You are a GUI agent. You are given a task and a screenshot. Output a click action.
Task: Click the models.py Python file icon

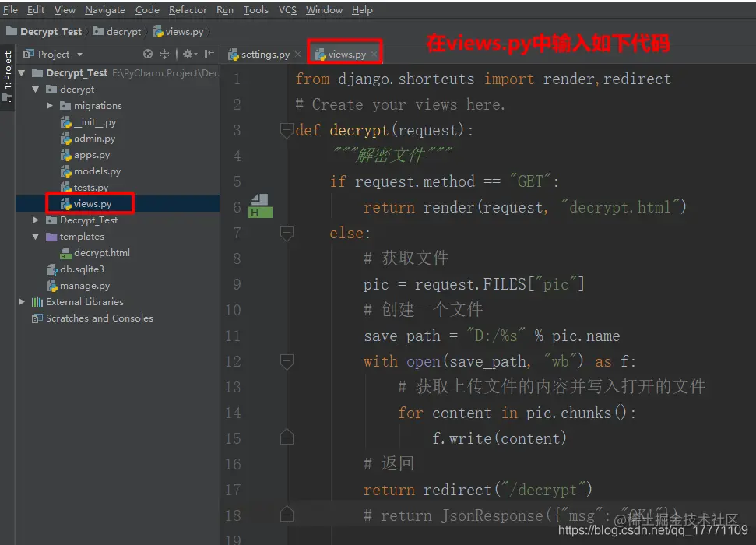click(66, 171)
